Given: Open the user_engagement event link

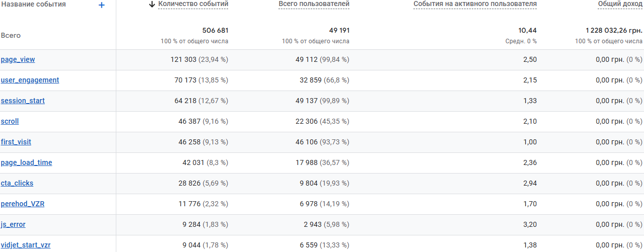Looking at the screenshot, I should pos(30,80).
